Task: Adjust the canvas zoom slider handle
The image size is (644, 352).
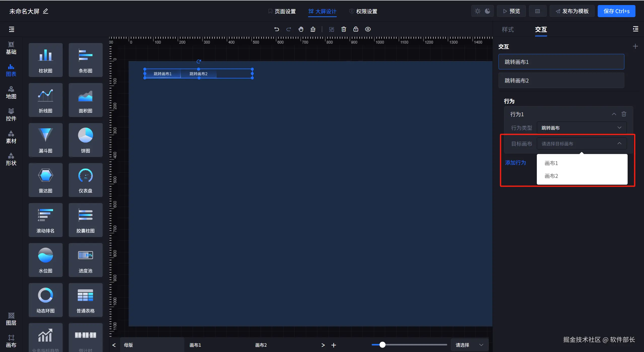Action: point(382,345)
